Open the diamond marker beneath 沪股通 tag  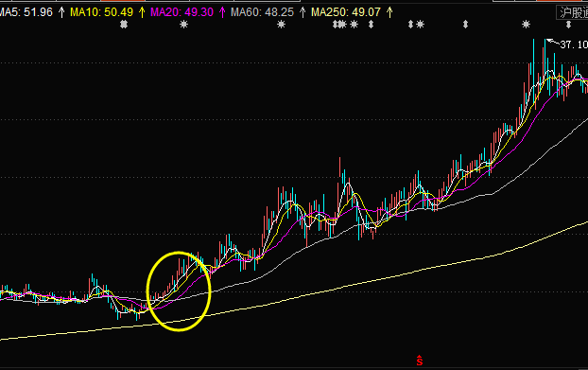coord(568,25)
